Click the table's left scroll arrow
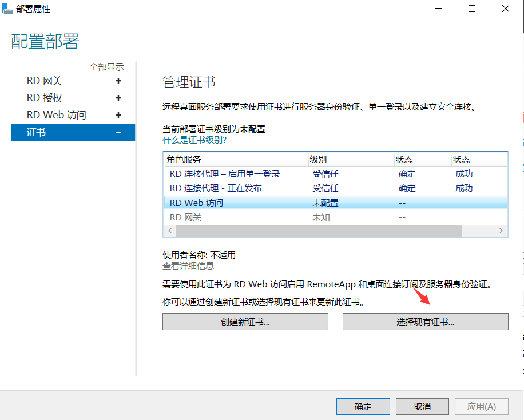The image size is (524, 420). pyautogui.click(x=170, y=231)
